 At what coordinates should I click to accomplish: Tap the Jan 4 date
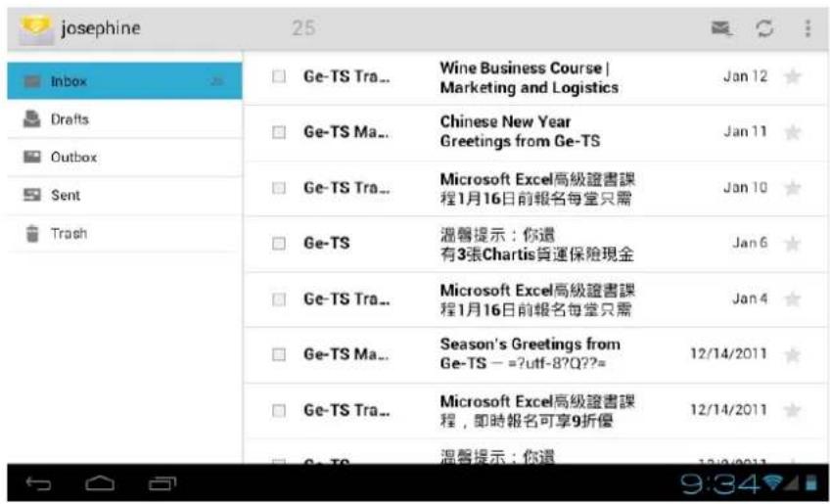[x=750, y=298]
